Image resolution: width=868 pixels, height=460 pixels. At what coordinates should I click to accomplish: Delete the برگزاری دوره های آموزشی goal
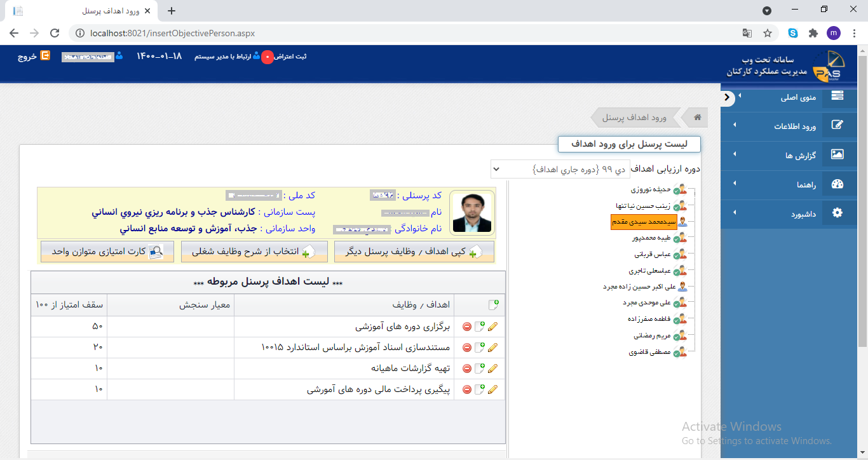coord(466,327)
